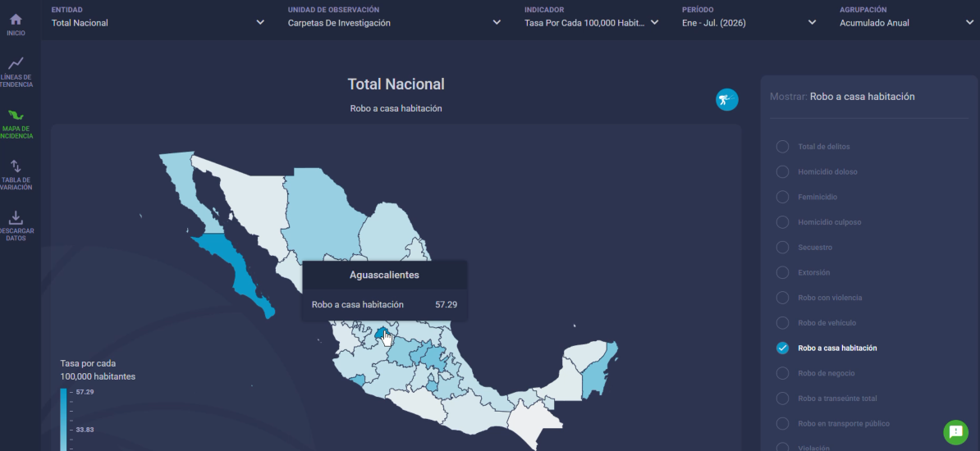This screenshot has width=980, height=451.
Task: Select Robo en transporte público option
Action: point(832,423)
